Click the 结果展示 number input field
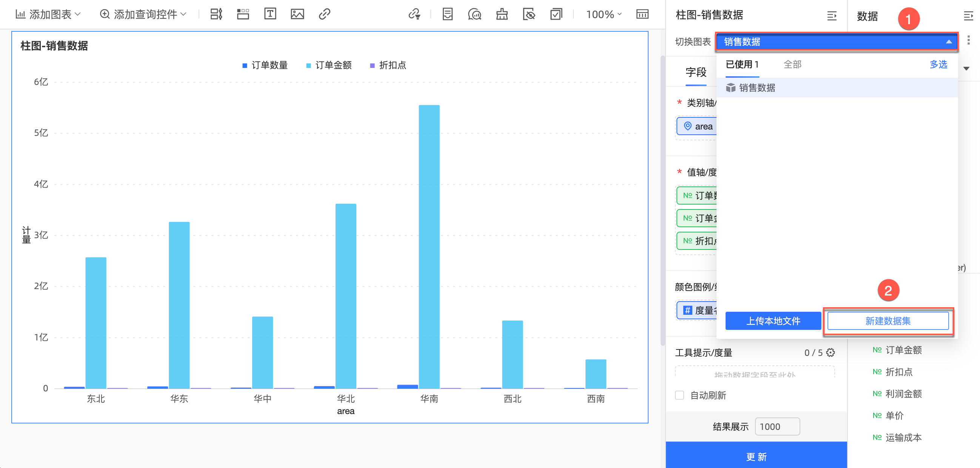980x468 pixels. 777,426
